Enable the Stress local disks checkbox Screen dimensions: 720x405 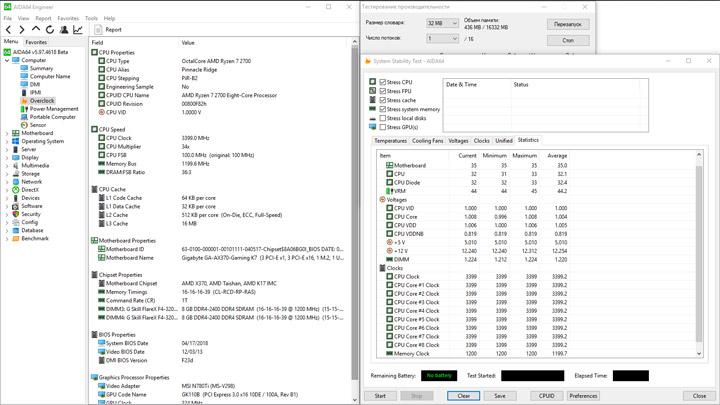coord(382,118)
